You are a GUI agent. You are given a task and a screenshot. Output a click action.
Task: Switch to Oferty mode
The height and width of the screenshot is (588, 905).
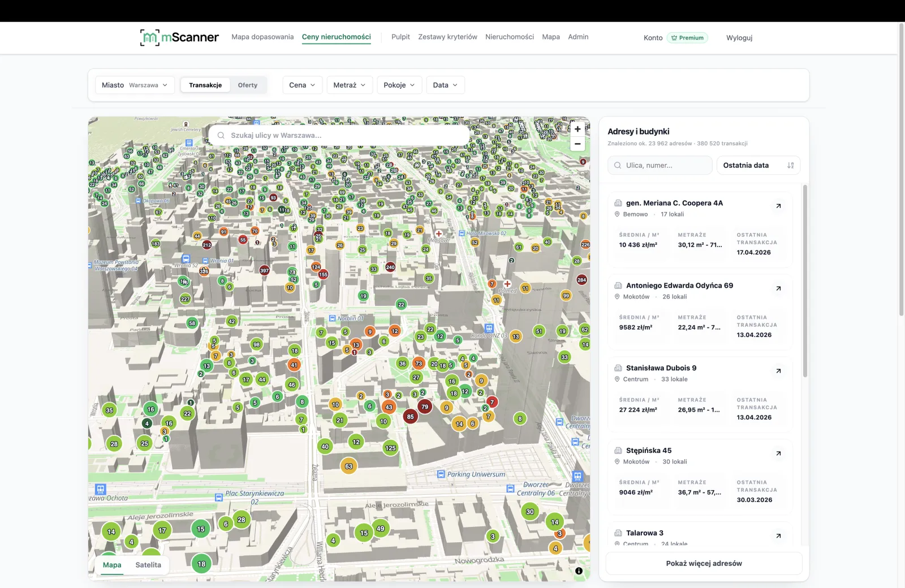point(248,85)
